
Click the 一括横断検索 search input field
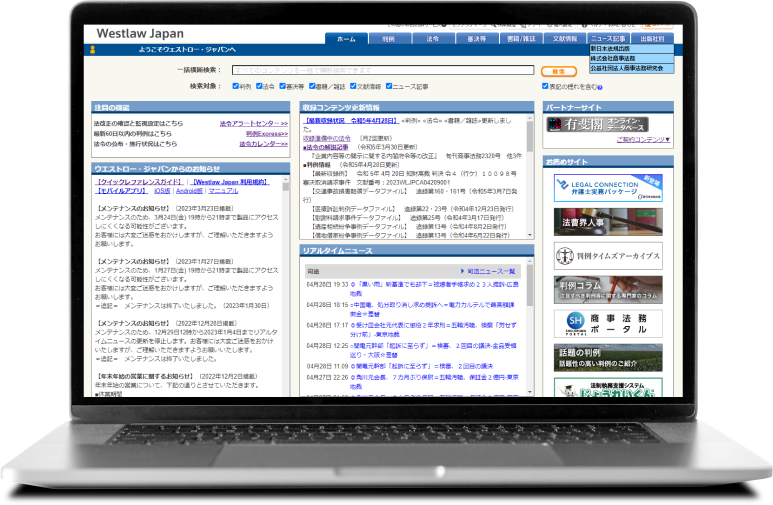click(x=385, y=71)
